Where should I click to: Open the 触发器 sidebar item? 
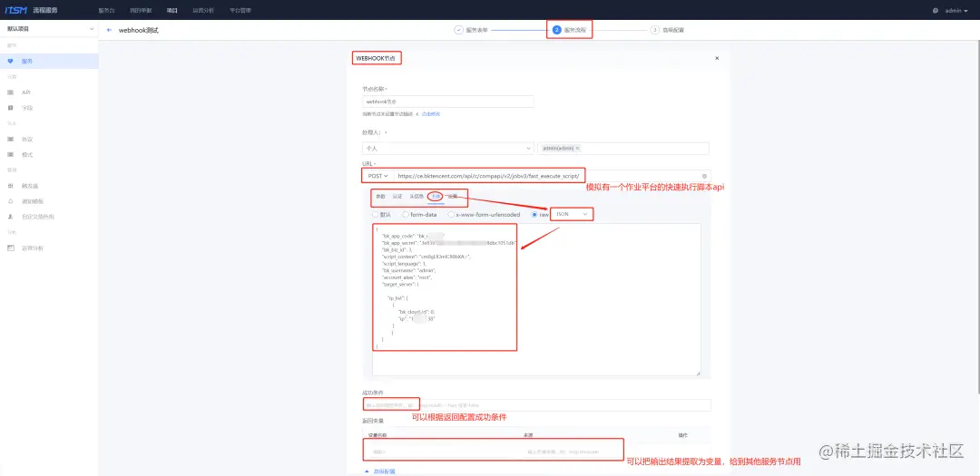[x=49, y=186]
